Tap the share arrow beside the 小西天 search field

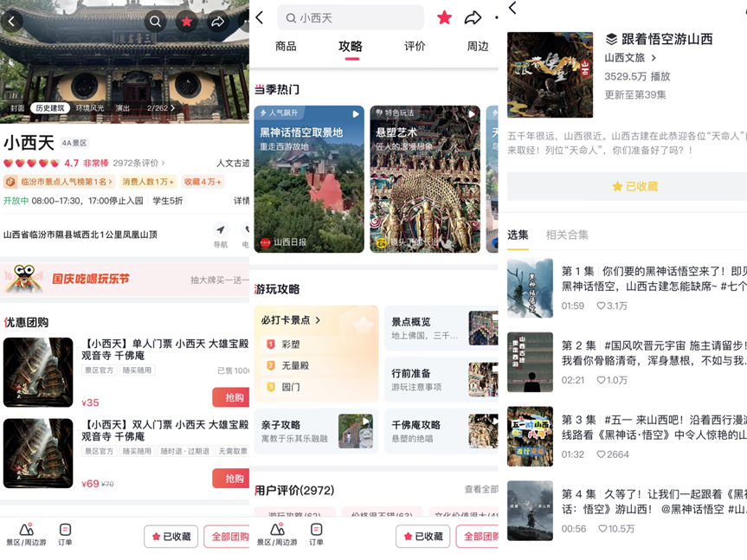pyautogui.click(x=473, y=18)
